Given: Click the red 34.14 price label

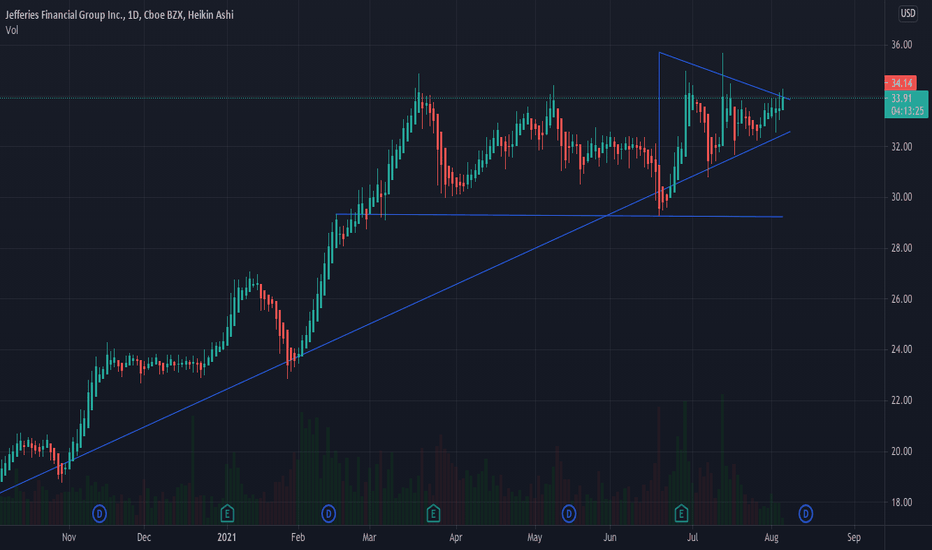Looking at the screenshot, I should (900, 83).
